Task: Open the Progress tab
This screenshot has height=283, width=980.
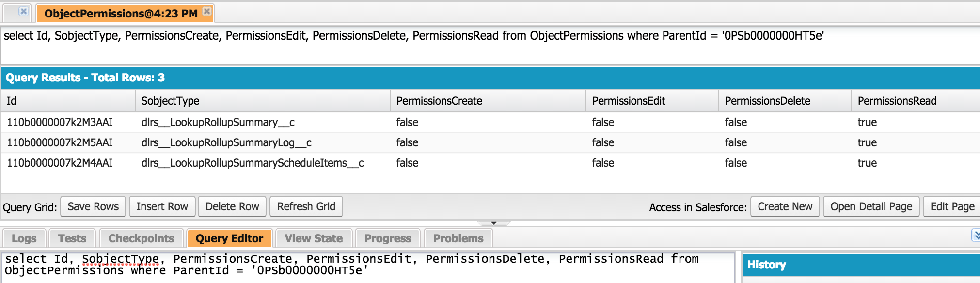Action: point(388,238)
